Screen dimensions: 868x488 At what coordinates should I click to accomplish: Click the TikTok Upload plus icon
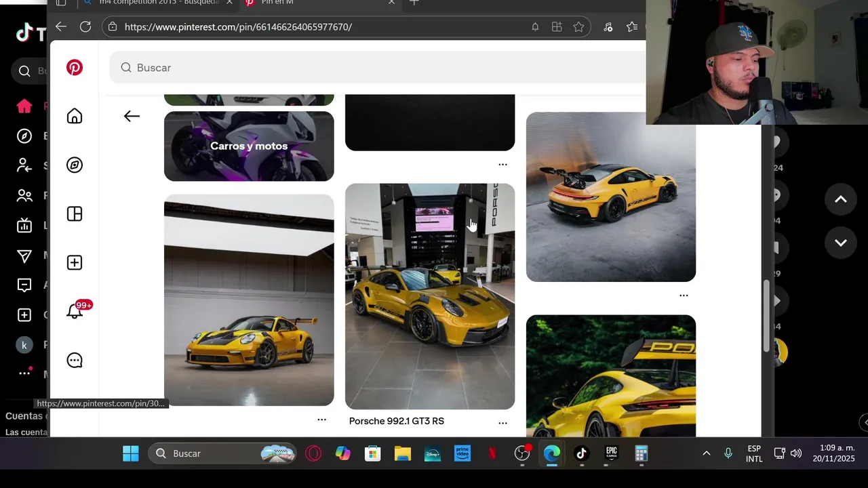[x=24, y=315]
